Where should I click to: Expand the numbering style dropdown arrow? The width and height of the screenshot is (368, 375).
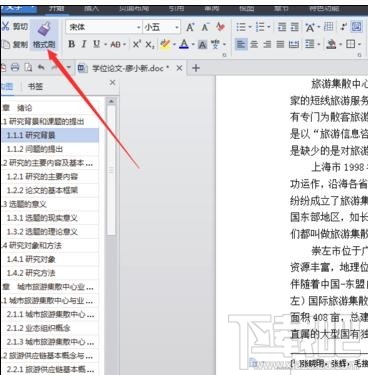coord(269,28)
